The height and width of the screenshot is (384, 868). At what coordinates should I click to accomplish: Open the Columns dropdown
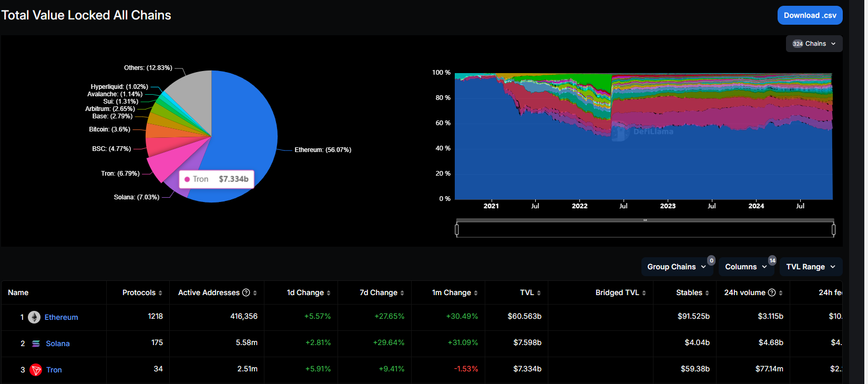pos(747,267)
